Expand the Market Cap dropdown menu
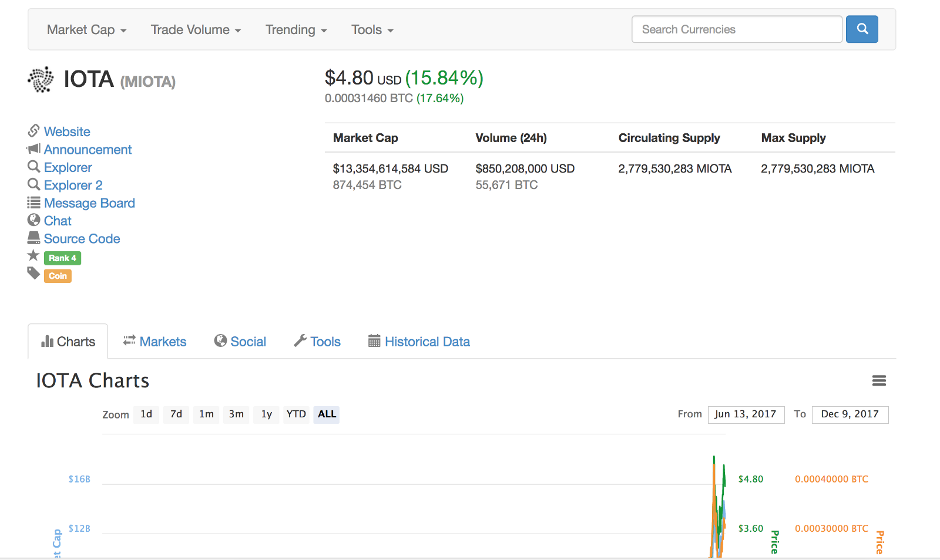The width and height of the screenshot is (940, 560). (x=86, y=29)
